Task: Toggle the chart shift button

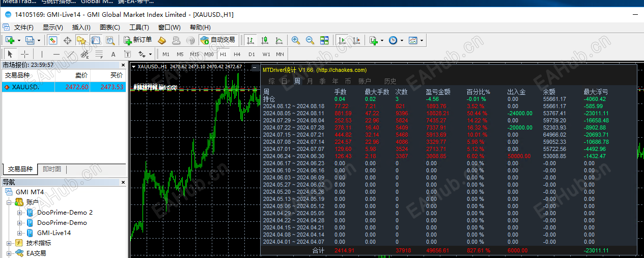Action: [x=356, y=40]
